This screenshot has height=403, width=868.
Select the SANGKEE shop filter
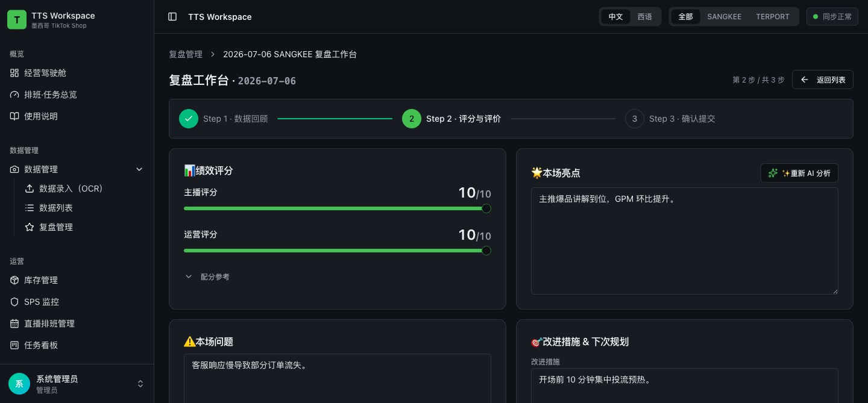725,17
